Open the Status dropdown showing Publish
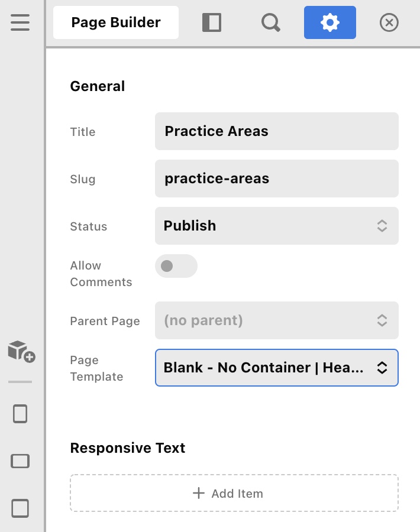 pyautogui.click(x=276, y=226)
